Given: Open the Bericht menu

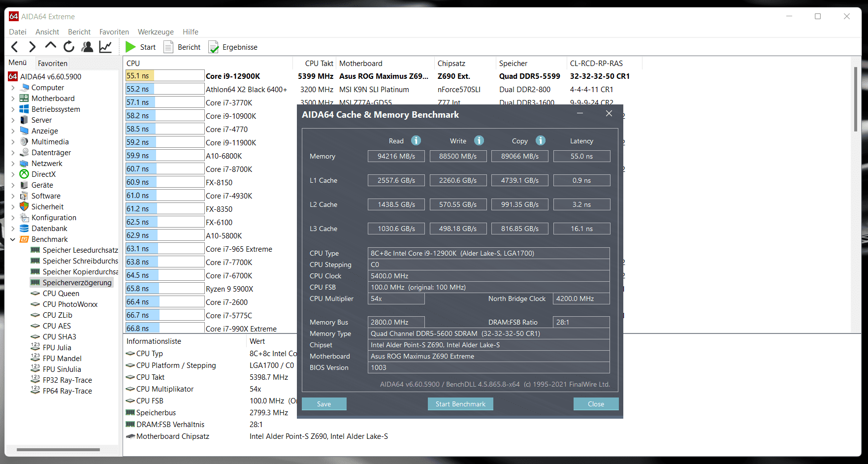Looking at the screenshot, I should 79,32.
